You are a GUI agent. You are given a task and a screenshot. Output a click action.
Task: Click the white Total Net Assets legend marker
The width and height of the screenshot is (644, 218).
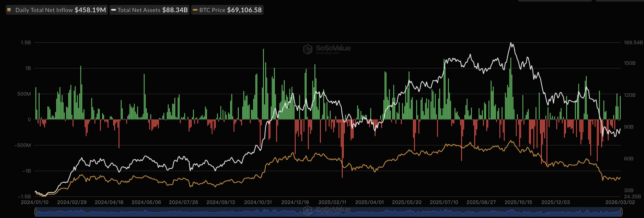pyautogui.click(x=113, y=10)
